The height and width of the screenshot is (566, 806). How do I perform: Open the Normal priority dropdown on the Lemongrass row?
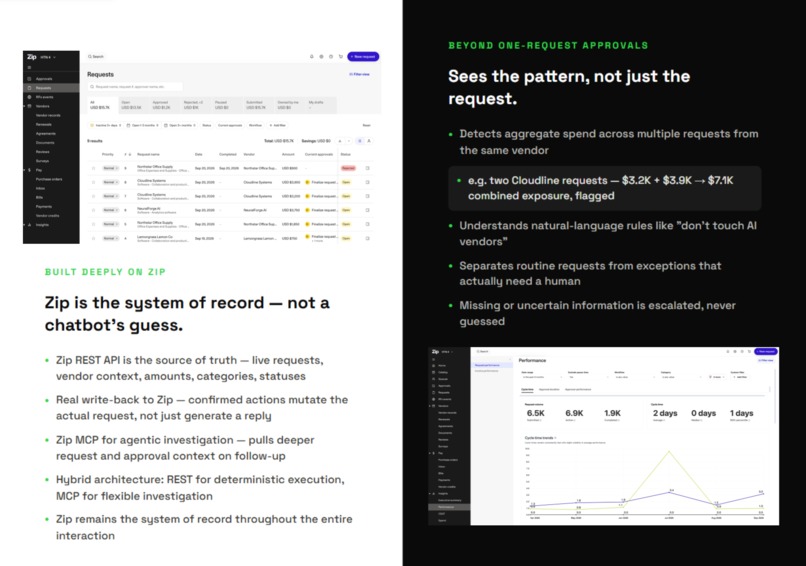pyautogui.click(x=110, y=239)
